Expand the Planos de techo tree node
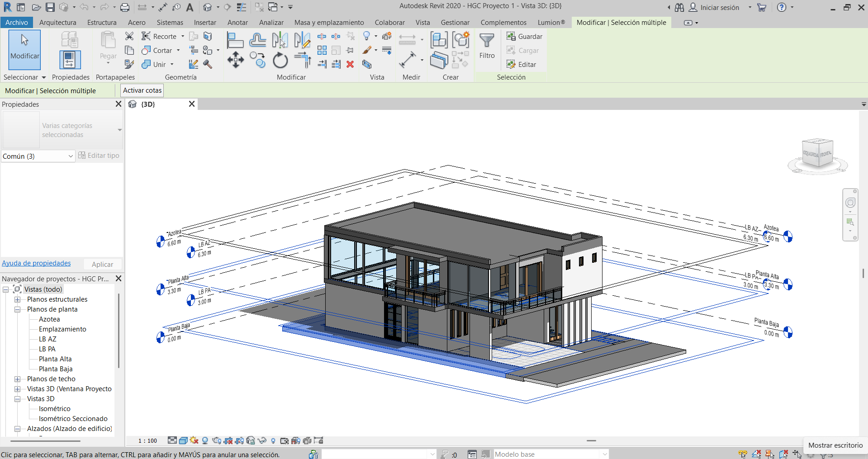This screenshot has height=459, width=868. tap(18, 379)
